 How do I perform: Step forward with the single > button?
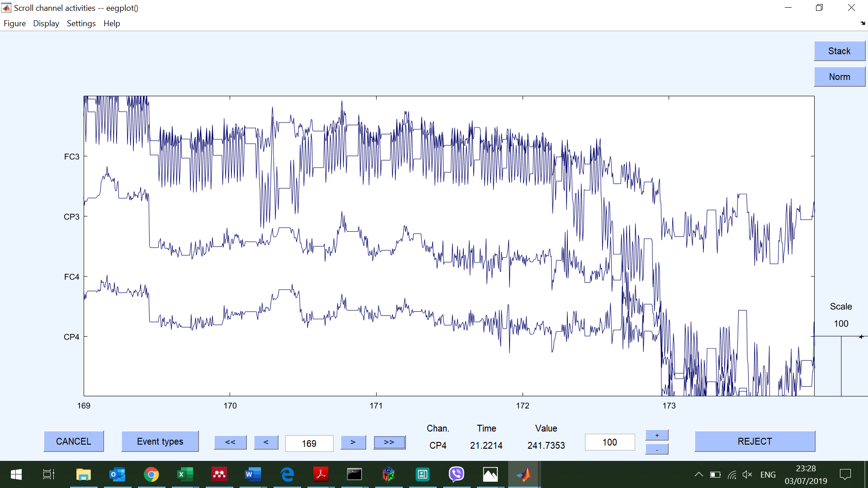click(353, 442)
